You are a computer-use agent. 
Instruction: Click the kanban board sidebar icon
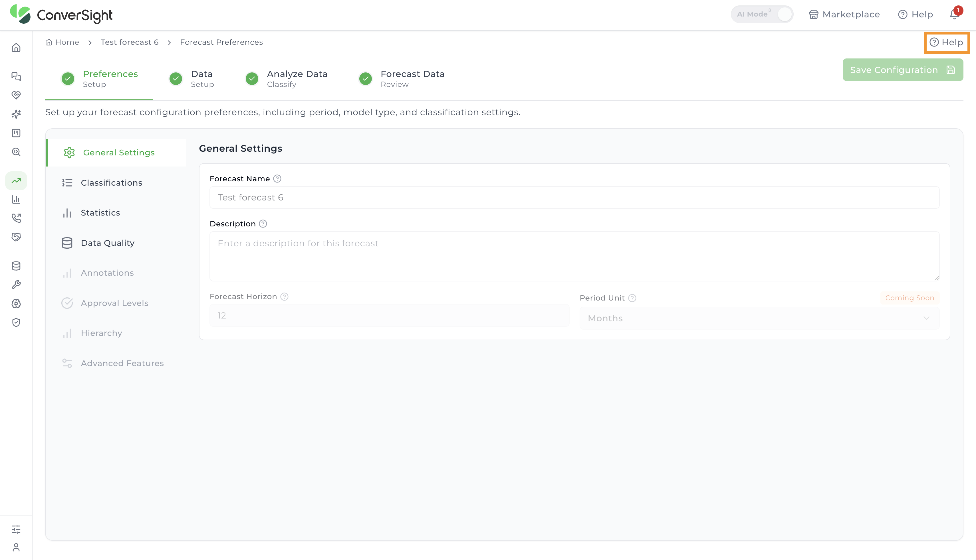[x=16, y=133]
